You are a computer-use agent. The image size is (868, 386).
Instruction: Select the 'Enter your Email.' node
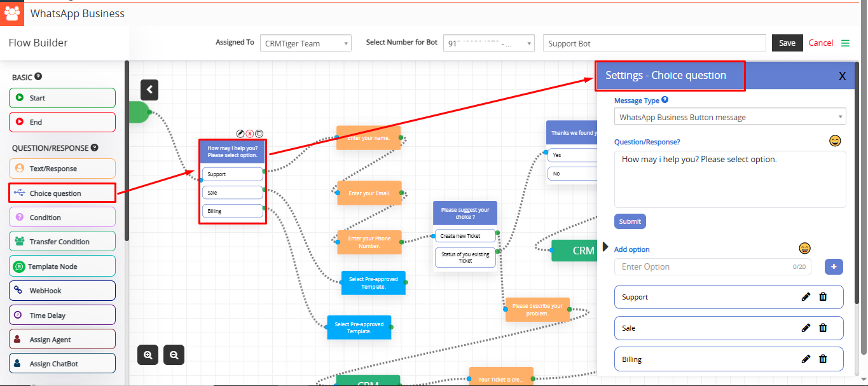[x=369, y=193]
